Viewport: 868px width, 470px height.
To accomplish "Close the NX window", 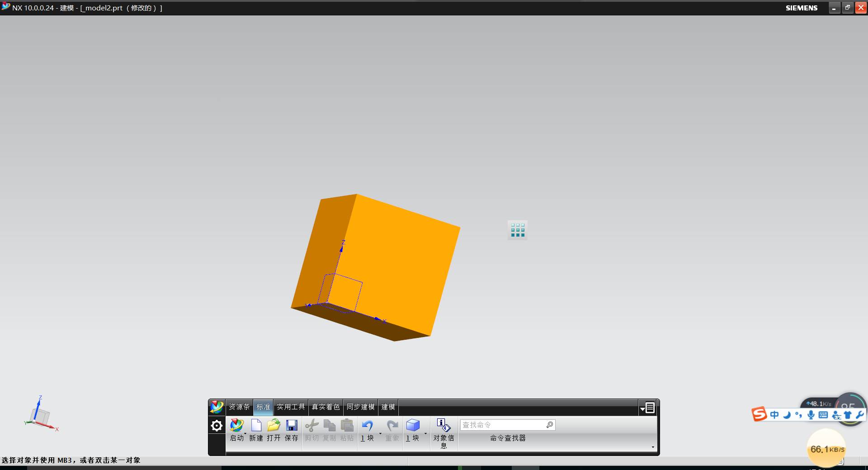I will coord(860,8).
